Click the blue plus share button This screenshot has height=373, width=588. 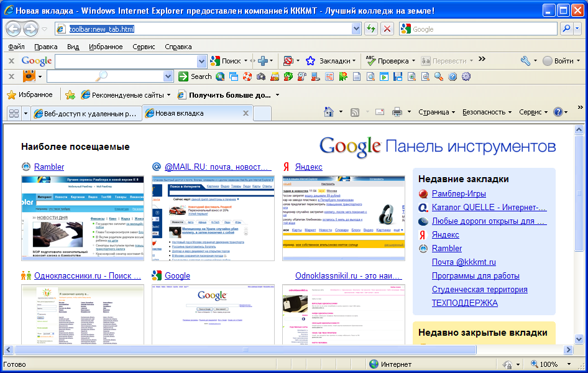pos(263,61)
